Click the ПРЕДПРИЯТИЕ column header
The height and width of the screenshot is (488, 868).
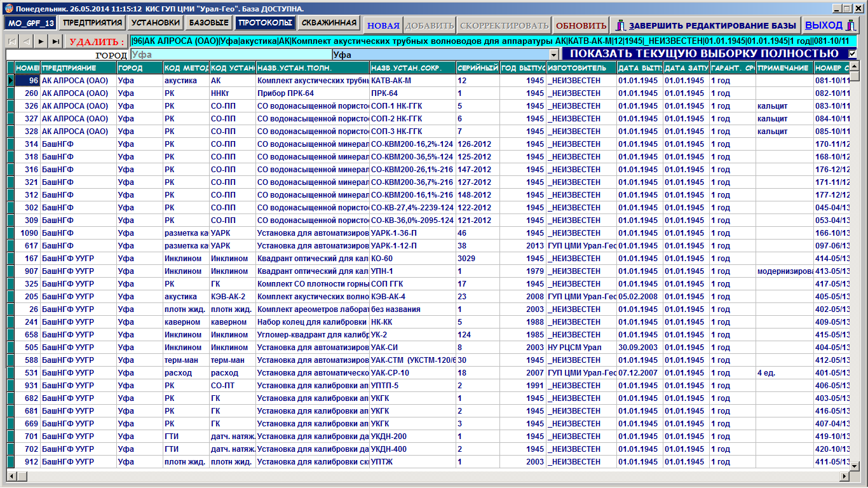click(79, 68)
